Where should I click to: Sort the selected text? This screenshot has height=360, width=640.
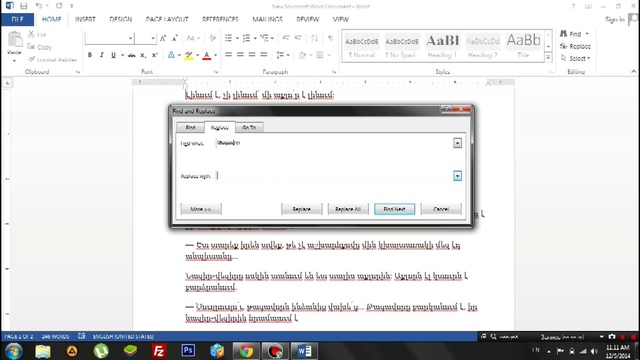314,38
